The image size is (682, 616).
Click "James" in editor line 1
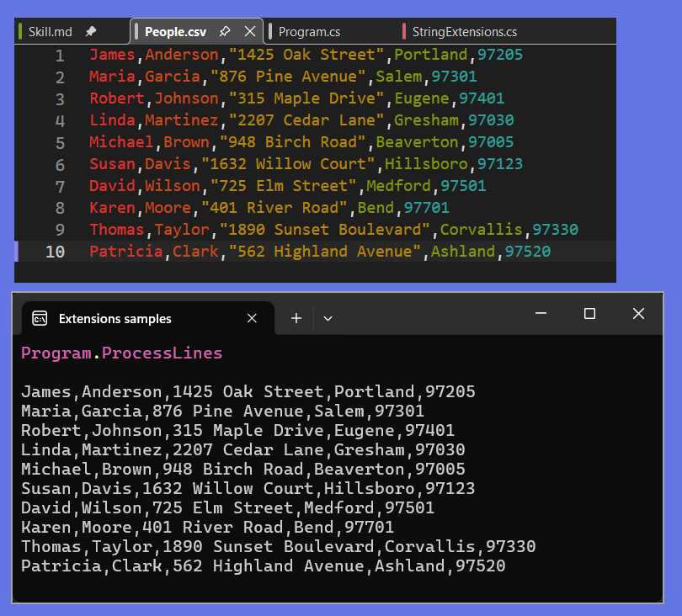112,55
